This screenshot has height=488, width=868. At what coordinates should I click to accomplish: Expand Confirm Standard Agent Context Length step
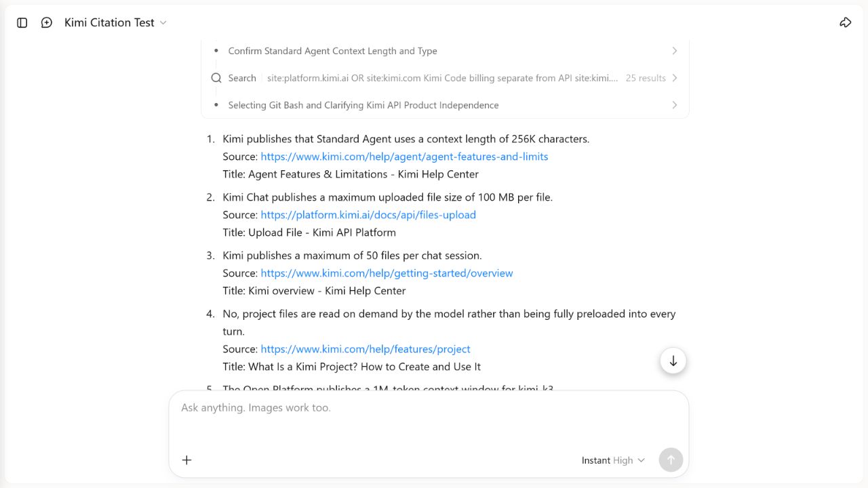click(445, 51)
